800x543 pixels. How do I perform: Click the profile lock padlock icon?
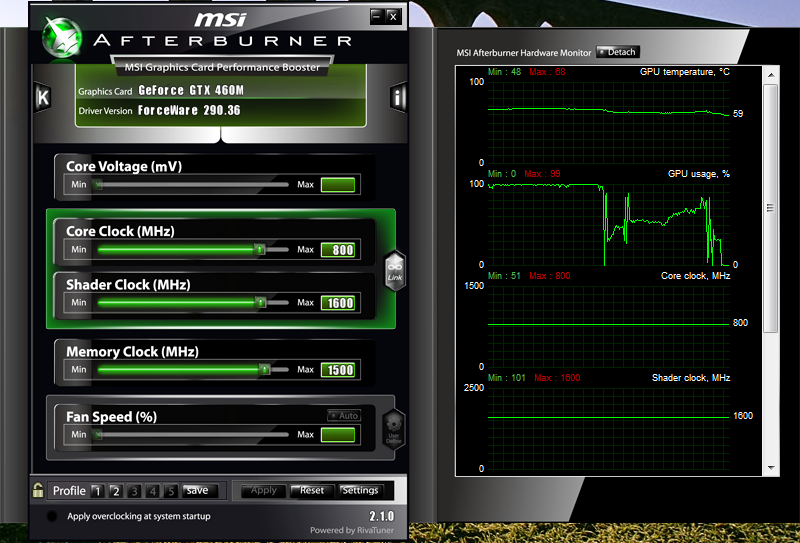(x=38, y=490)
